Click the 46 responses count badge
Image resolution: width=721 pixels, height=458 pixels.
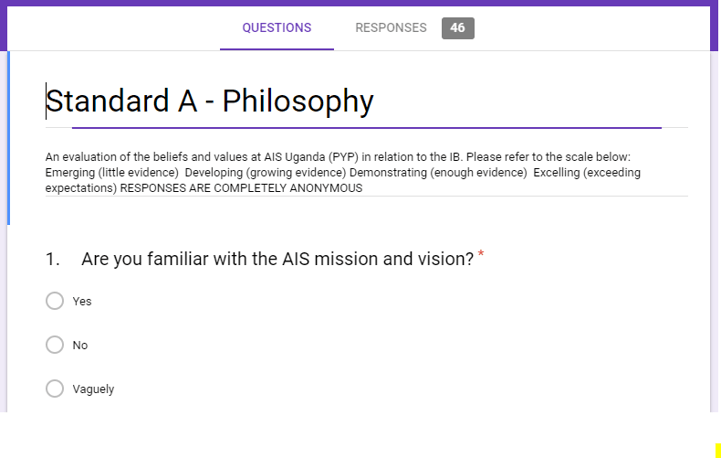[x=458, y=28]
